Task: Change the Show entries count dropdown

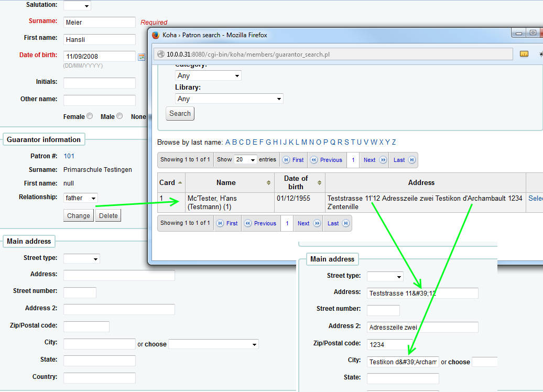Action: 245,160
